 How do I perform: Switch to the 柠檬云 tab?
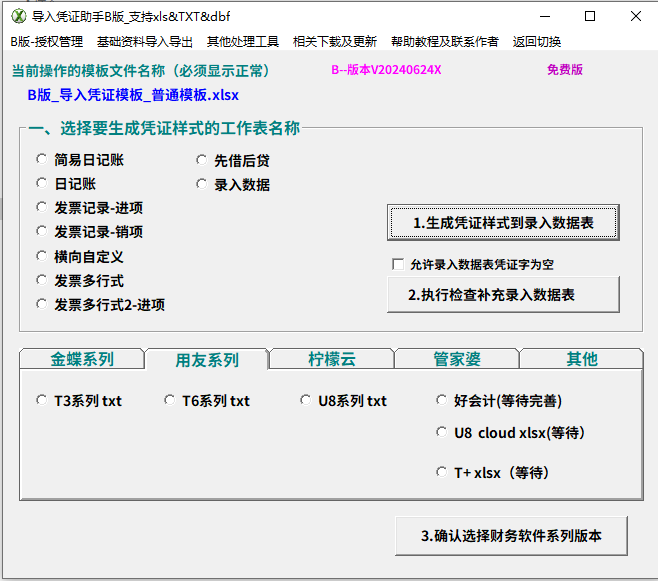pos(332,359)
